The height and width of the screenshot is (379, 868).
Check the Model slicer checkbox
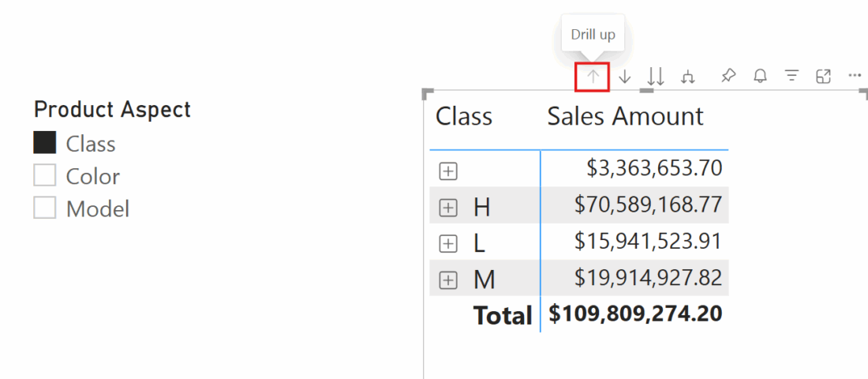click(x=45, y=208)
